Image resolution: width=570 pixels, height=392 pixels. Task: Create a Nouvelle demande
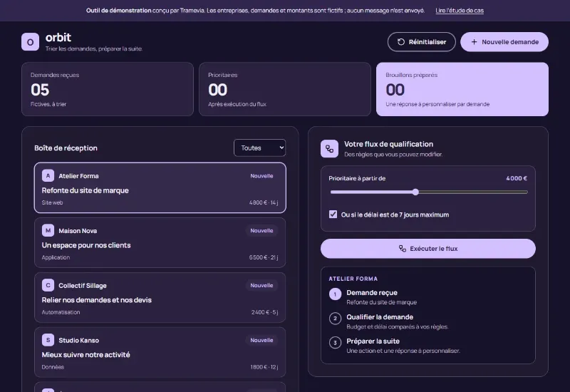click(504, 42)
